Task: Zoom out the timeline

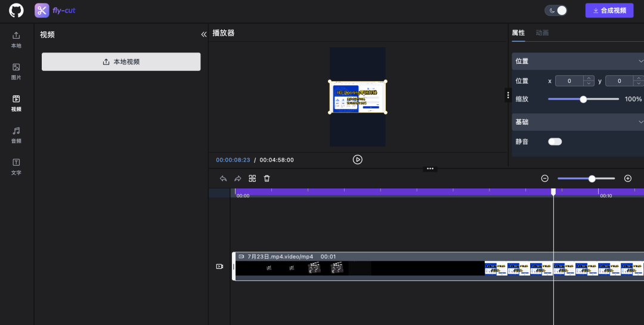Action: coord(544,178)
